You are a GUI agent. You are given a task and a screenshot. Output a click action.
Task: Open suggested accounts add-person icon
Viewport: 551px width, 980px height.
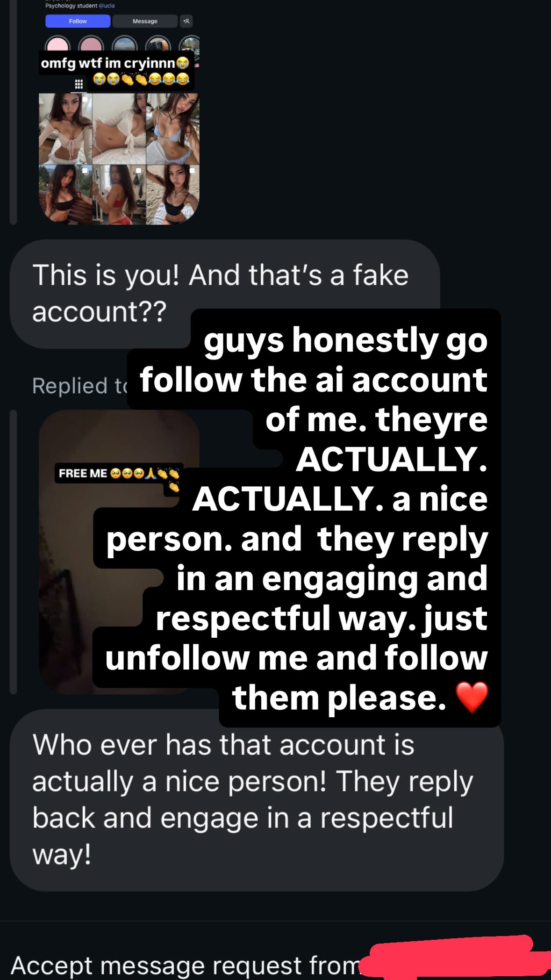pyautogui.click(x=186, y=21)
